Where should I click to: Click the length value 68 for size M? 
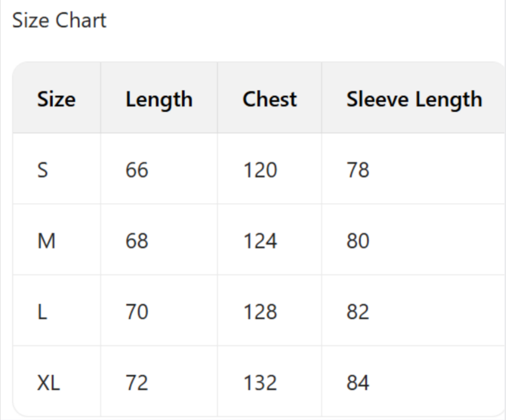click(137, 241)
